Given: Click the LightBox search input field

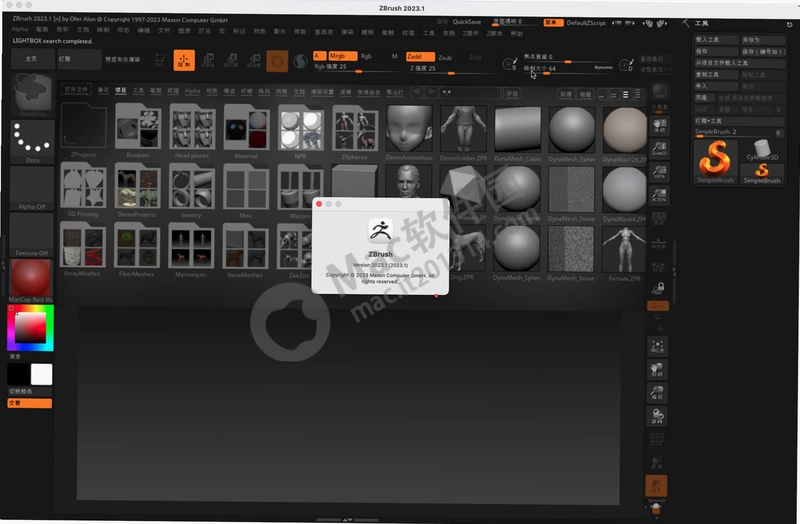Looking at the screenshot, I should pos(470,93).
